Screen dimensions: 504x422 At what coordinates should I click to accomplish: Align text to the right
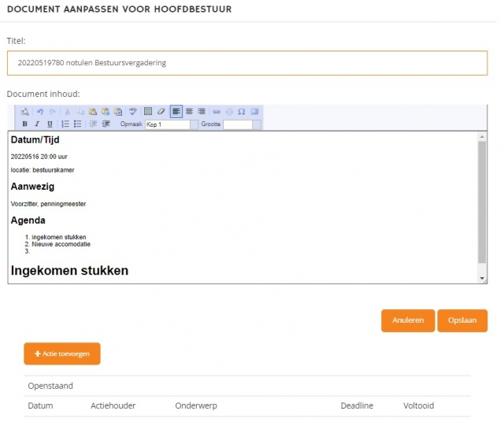[x=201, y=112]
